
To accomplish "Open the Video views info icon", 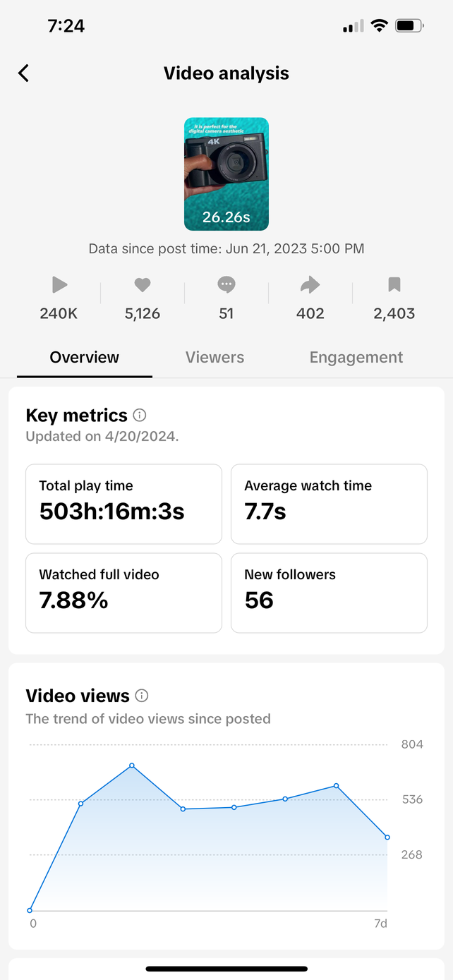I will 142,696.
